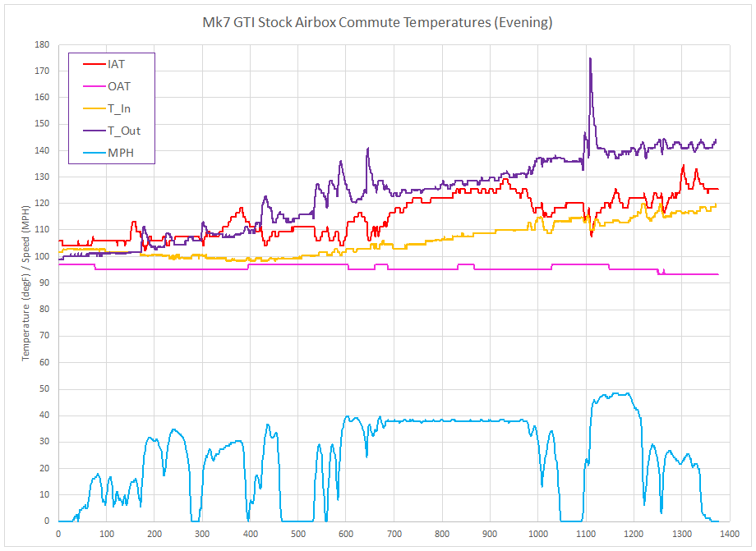This screenshot has height=551, width=756.
Task: Click the x-axis label 1400
Action: 730,534
